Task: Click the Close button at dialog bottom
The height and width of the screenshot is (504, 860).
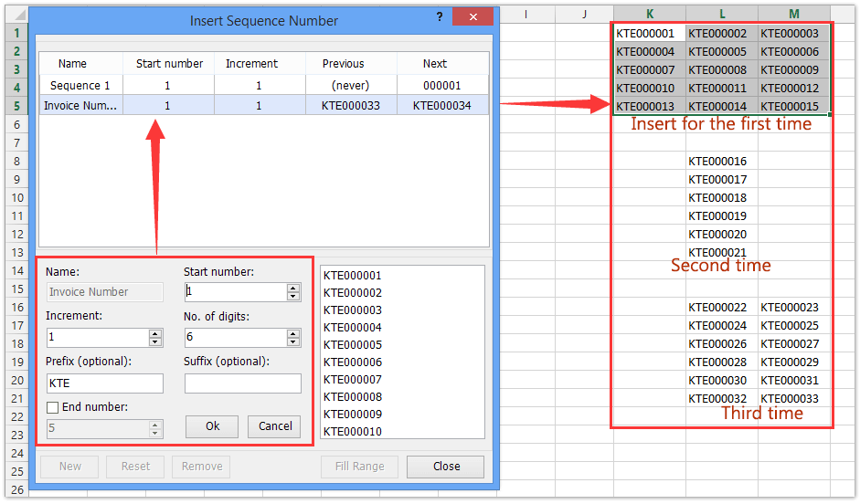Action: [446, 467]
